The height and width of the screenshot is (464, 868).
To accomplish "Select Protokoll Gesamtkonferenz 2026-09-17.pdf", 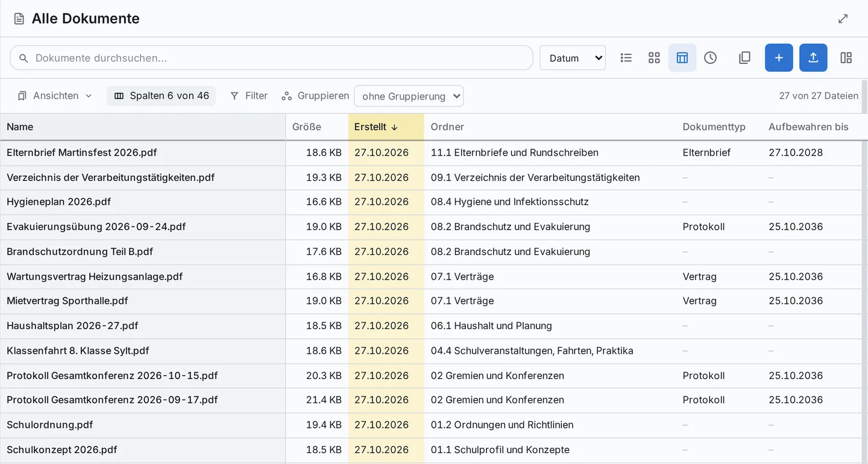I will click(112, 400).
